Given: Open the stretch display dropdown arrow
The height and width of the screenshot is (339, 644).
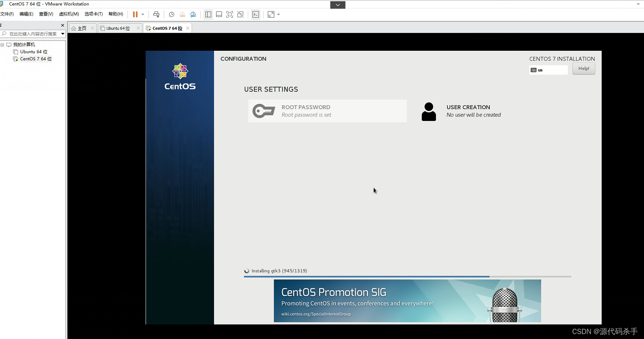Looking at the screenshot, I should coord(279,15).
